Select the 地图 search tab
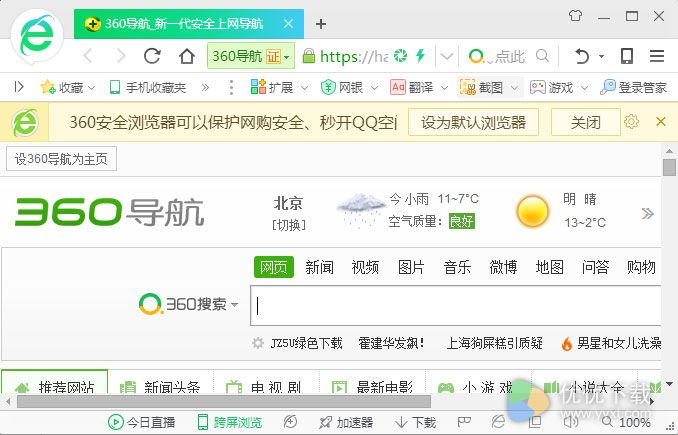 (x=549, y=267)
